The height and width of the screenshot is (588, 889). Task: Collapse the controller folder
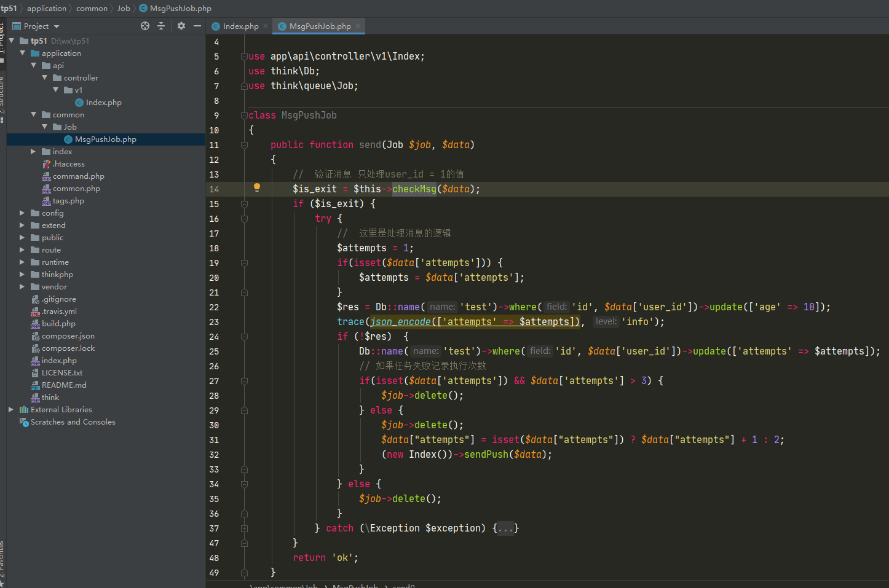pyautogui.click(x=45, y=77)
